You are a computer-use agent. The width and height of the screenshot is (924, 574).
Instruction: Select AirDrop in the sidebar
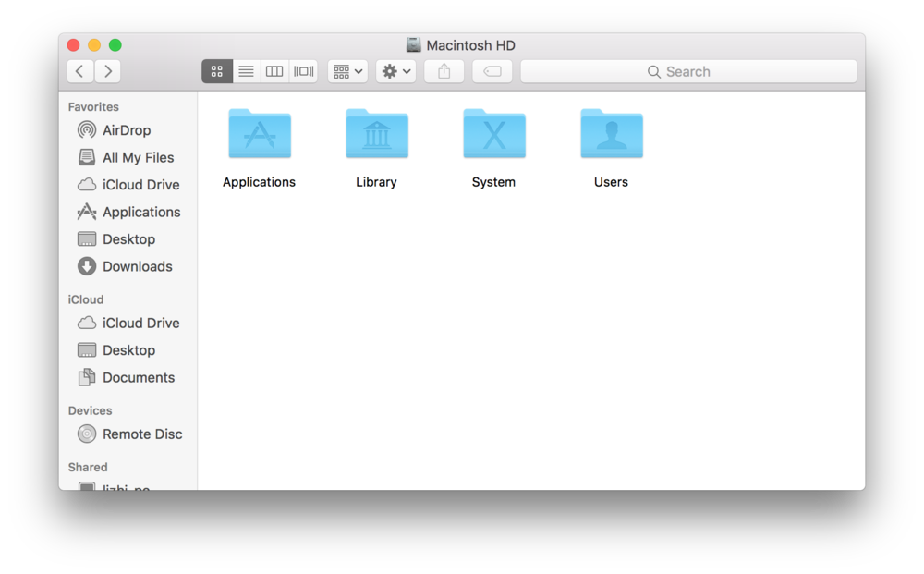tap(128, 130)
